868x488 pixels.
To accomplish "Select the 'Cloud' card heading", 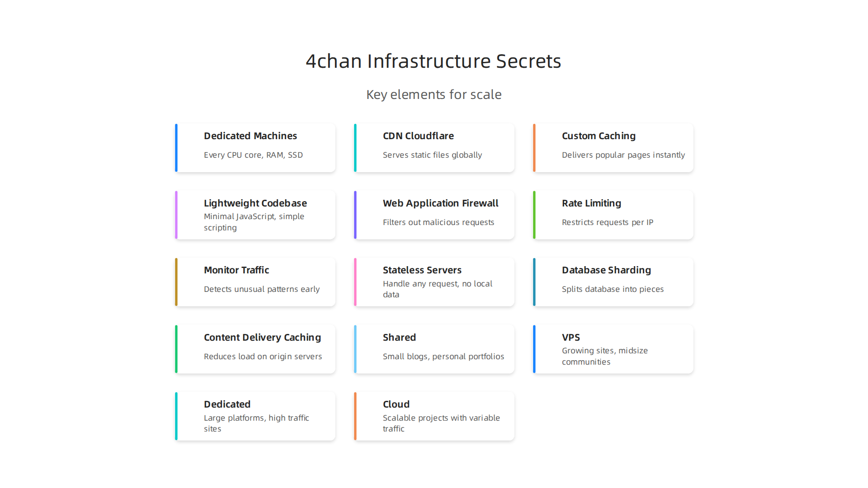I will point(396,404).
